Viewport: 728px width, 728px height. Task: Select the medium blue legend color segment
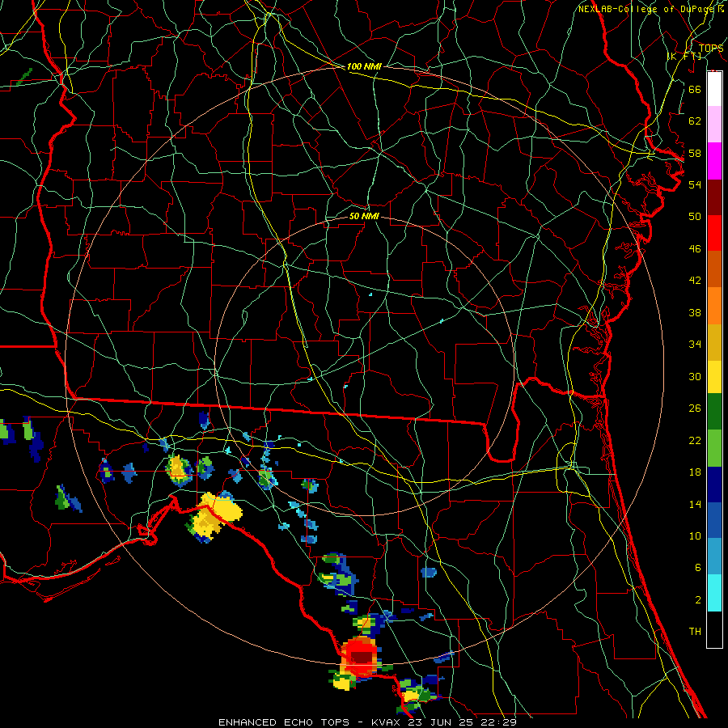click(x=714, y=520)
